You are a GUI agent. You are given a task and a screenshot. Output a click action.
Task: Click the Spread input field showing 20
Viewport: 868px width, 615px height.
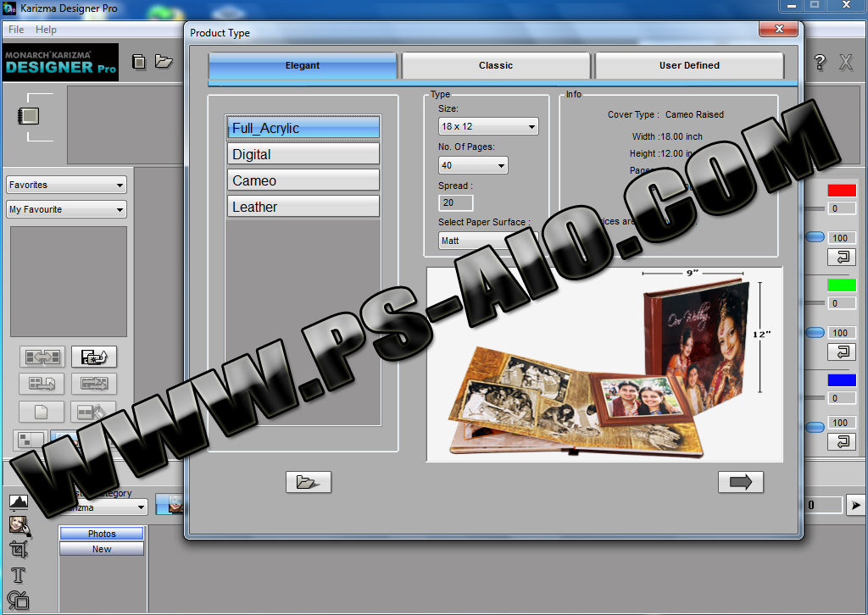pyautogui.click(x=455, y=203)
